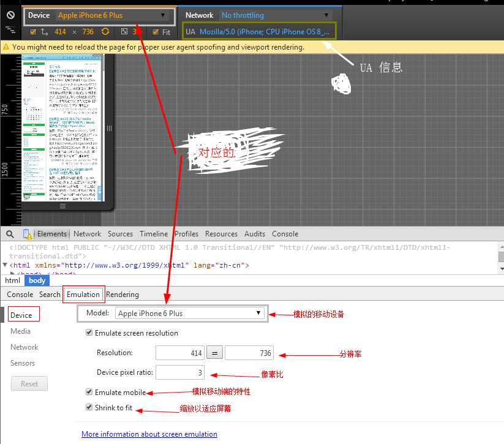Uncheck Emulate mobile option
This screenshot has width=504, height=444.
pos(89,391)
